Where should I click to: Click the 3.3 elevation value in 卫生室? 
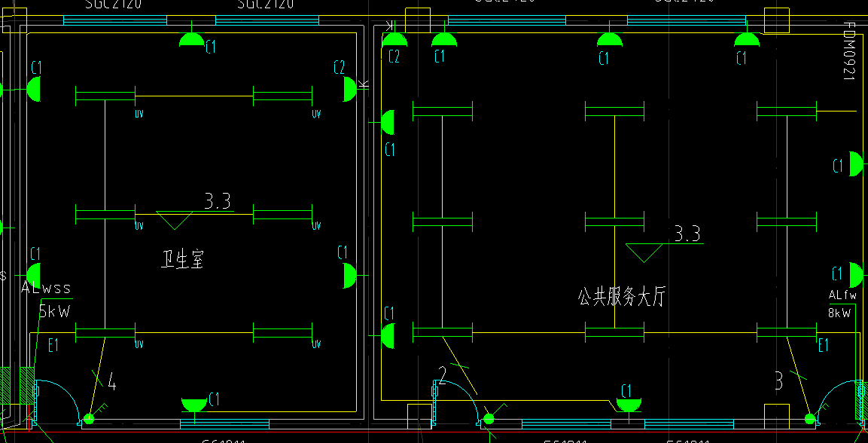tap(217, 200)
